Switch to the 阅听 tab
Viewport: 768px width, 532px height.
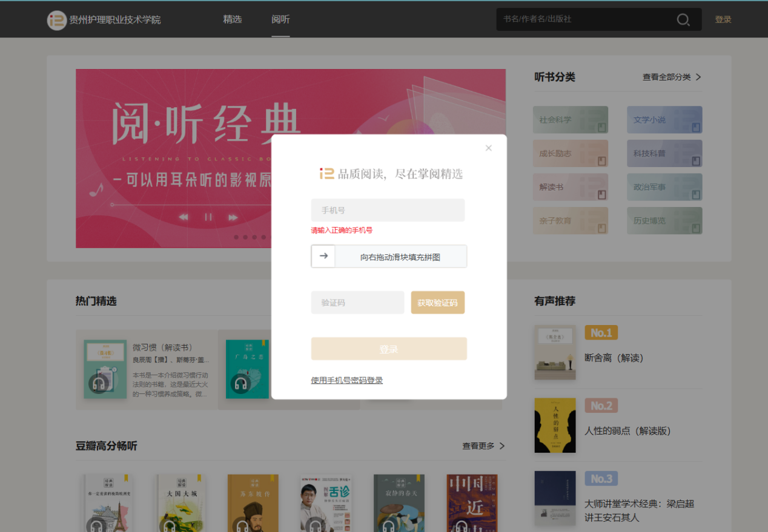(280, 19)
